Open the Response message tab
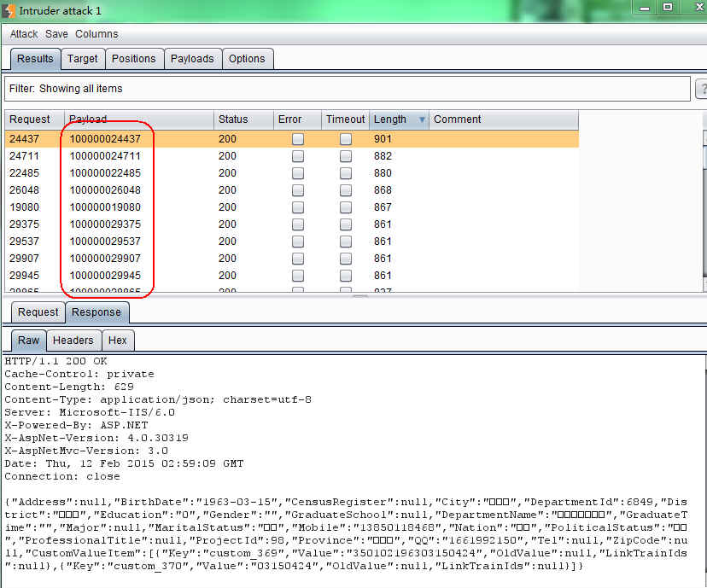Screen dimensions: 707x588 click(x=96, y=312)
